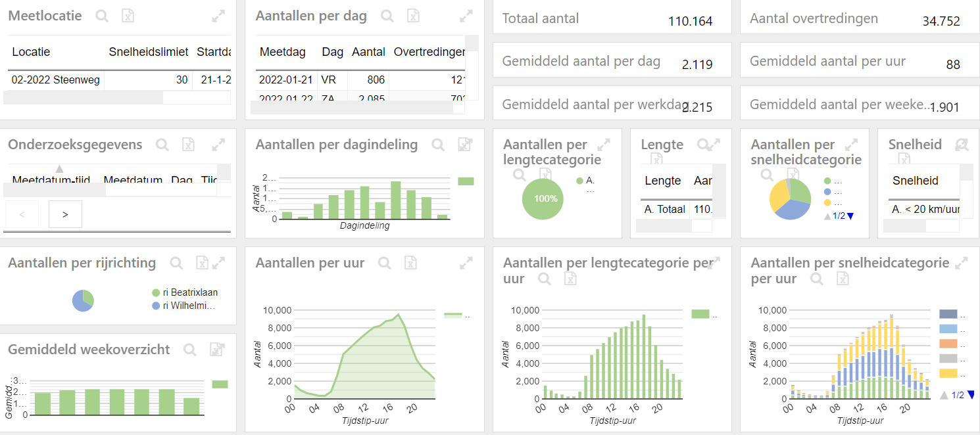This screenshot has height=435, width=980.
Task: Search in the Gemiddeld weekoverzicht panel
Action: coord(190,350)
